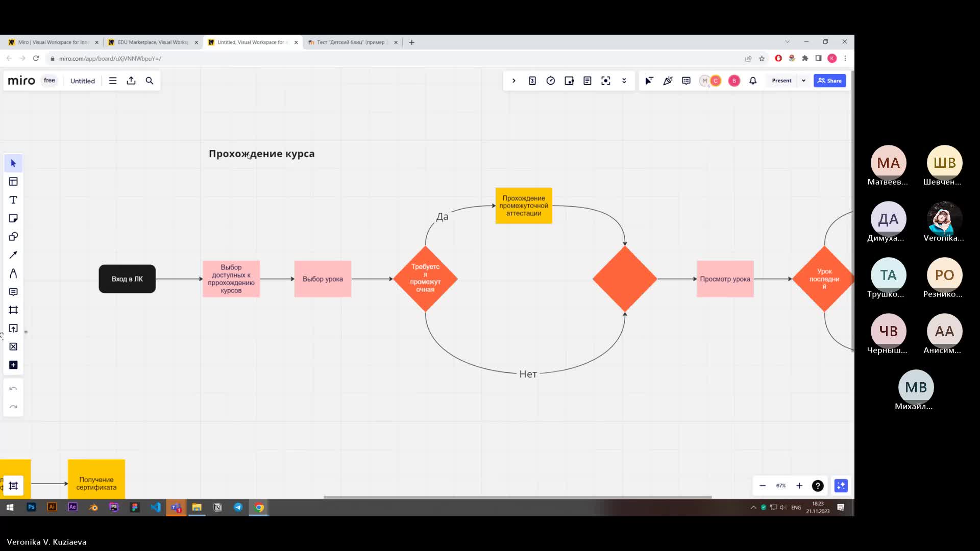The image size is (980, 551).
Task: Open the comments feed icon
Action: pos(686,81)
